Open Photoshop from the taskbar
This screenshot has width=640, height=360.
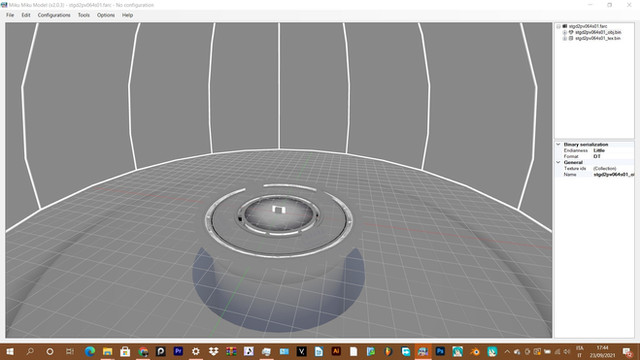pyautogui.click(x=440, y=351)
